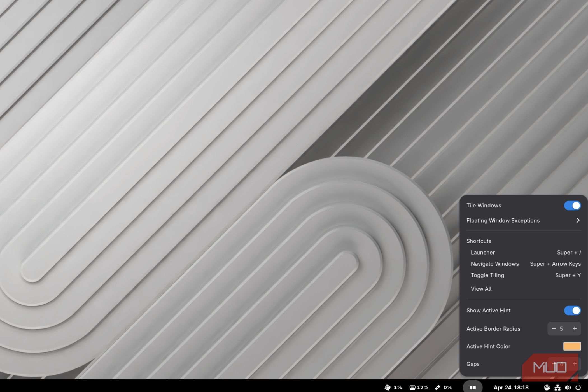
Task: Click the volume speaker icon
Action: click(x=568, y=388)
